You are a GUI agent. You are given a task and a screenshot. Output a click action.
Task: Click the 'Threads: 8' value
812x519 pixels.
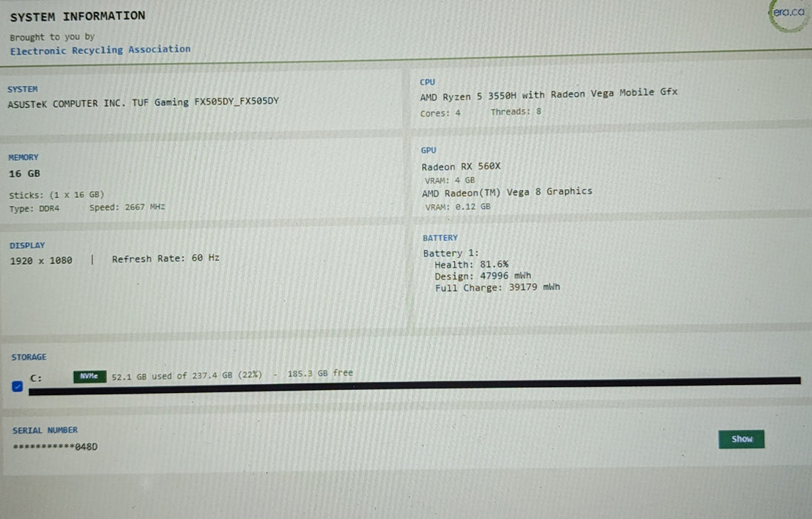coord(516,111)
